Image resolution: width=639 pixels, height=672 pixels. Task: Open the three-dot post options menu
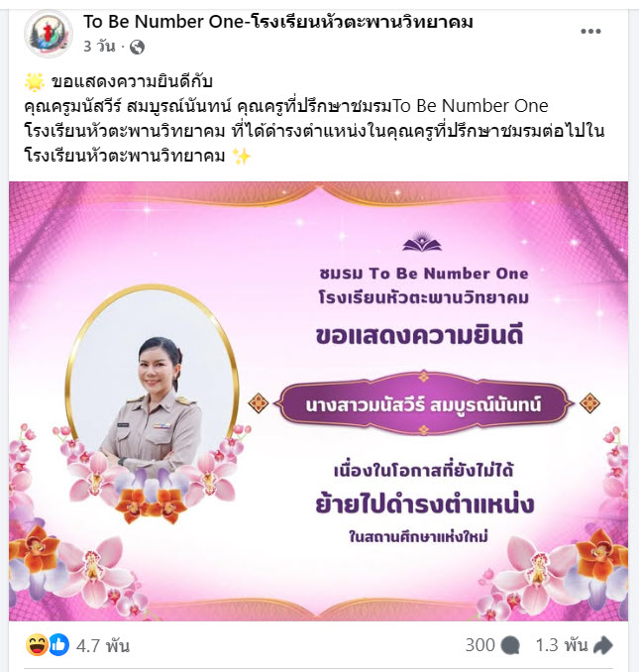(590, 32)
